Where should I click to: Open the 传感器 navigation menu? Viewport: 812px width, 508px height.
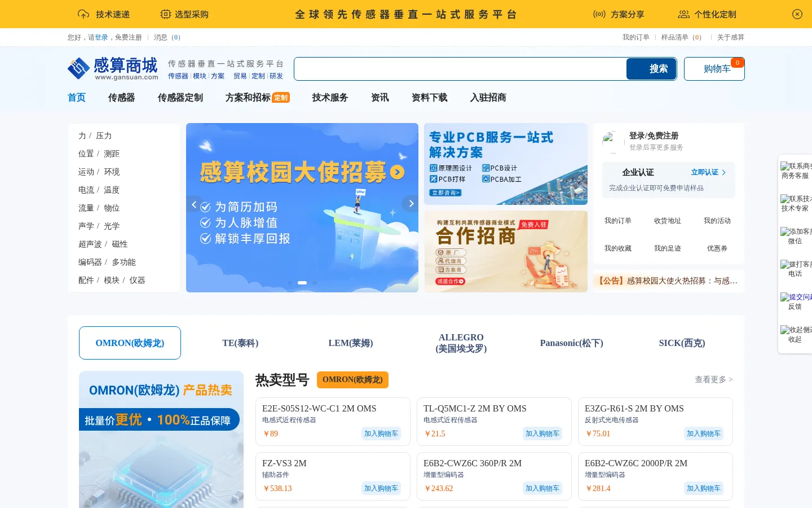tap(122, 98)
